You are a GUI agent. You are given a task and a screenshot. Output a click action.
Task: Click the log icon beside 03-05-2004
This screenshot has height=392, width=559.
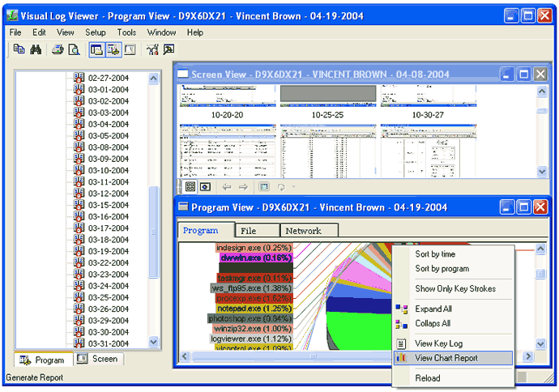point(79,135)
